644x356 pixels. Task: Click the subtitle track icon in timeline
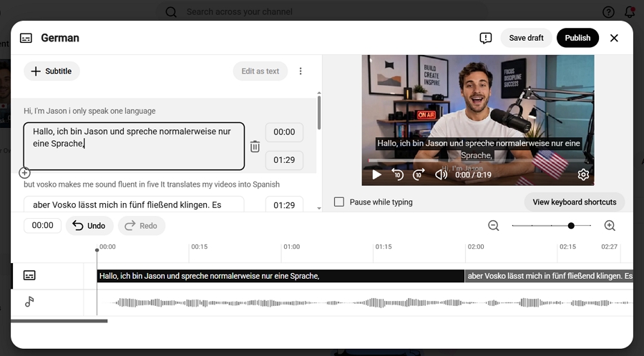[29, 275]
